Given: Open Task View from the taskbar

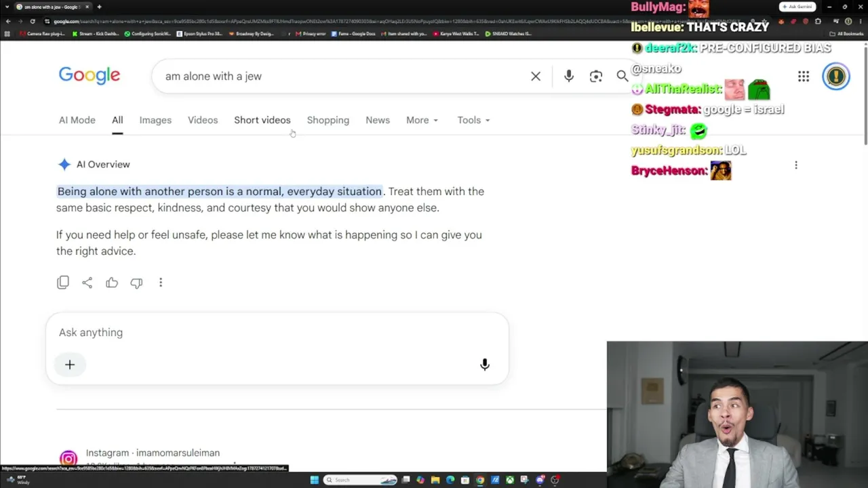Looking at the screenshot, I should click(x=406, y=480).
